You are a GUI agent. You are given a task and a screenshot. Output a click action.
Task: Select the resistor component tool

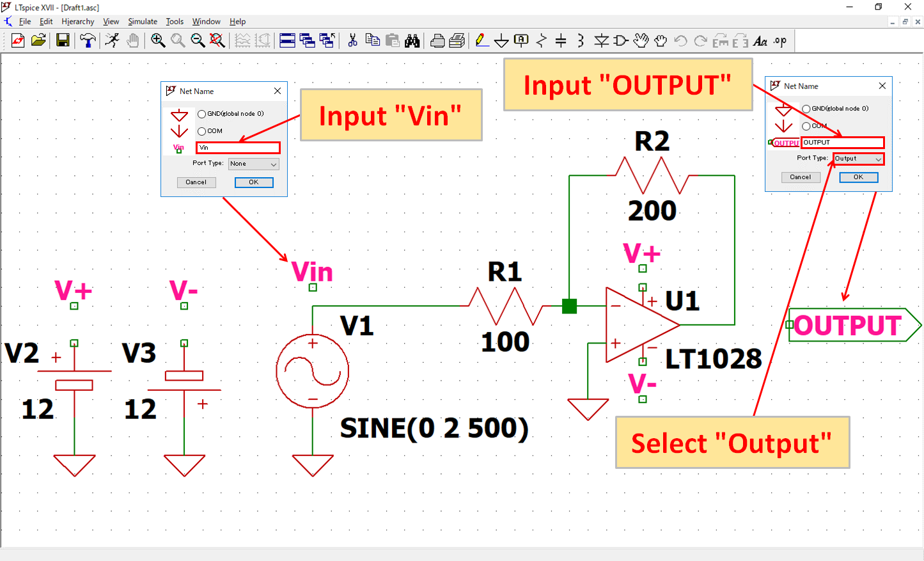point(540,40)
